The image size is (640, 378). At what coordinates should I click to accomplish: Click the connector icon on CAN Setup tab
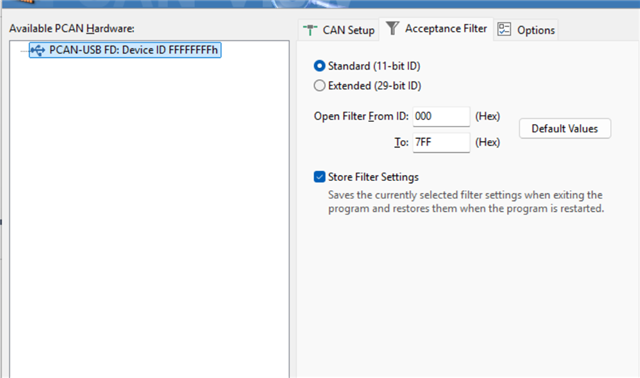tap(310, 30)
